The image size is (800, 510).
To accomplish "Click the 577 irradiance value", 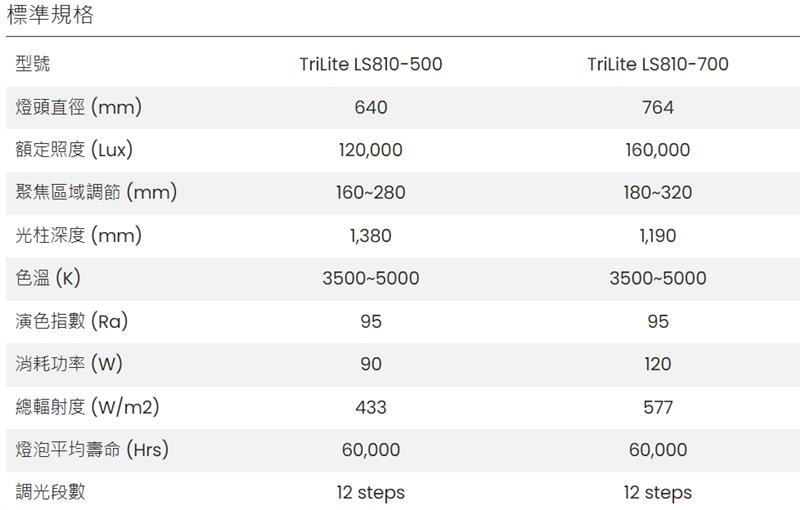I will click(658, 407).
